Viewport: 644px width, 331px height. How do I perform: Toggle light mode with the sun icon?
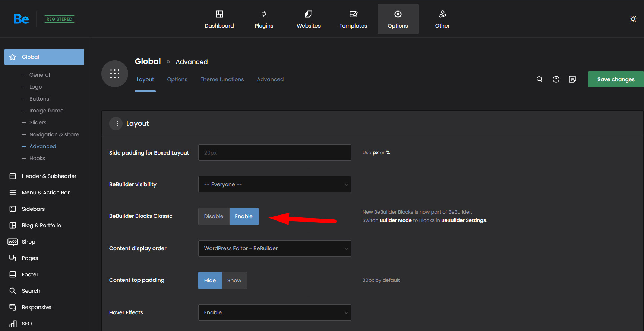[x=633, y=19]
